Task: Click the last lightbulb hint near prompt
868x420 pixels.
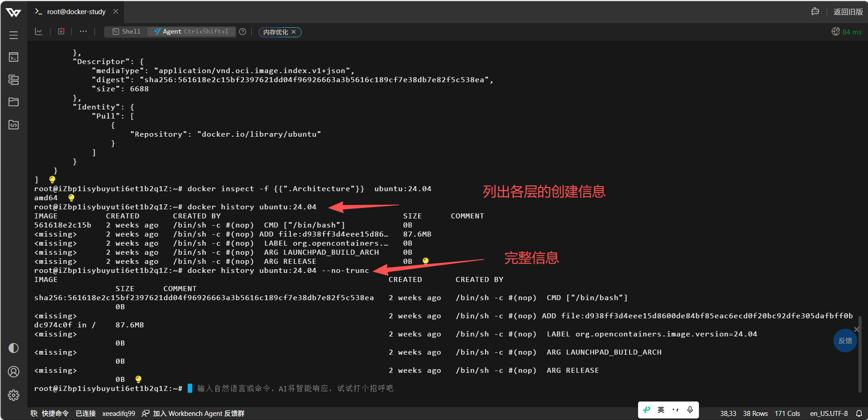Action: pyautogui.click(x=139, y=379)
